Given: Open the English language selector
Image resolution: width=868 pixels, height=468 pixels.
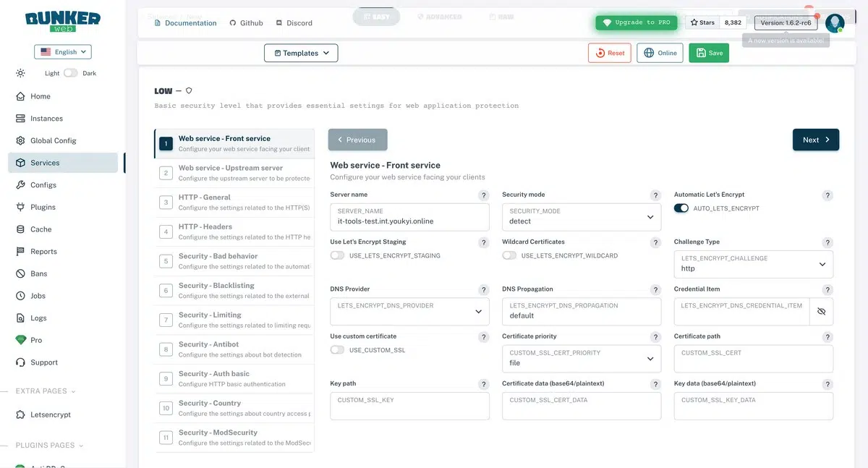Looking at the screenshot, I should click(63, 52).
